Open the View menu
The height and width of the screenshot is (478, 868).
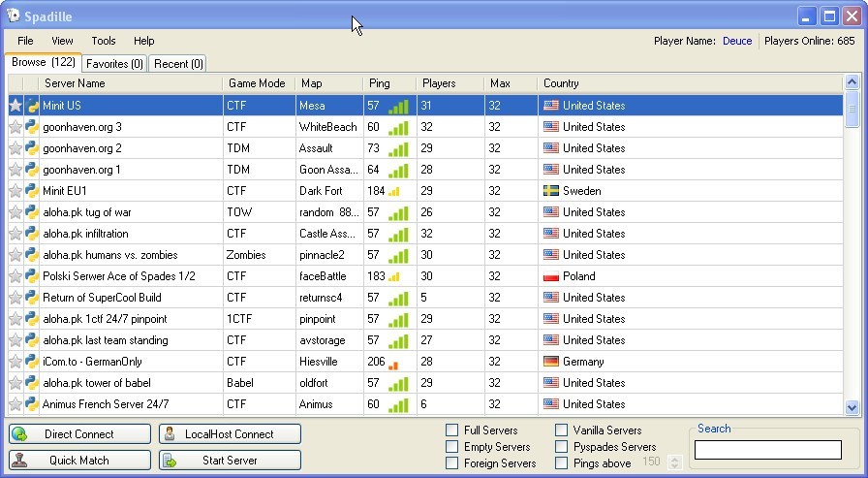coord(62,41)
